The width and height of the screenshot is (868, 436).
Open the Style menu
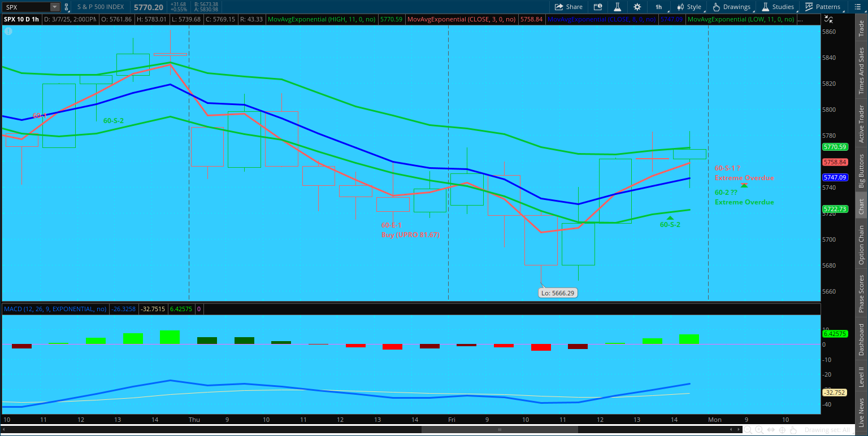[689, 7]
